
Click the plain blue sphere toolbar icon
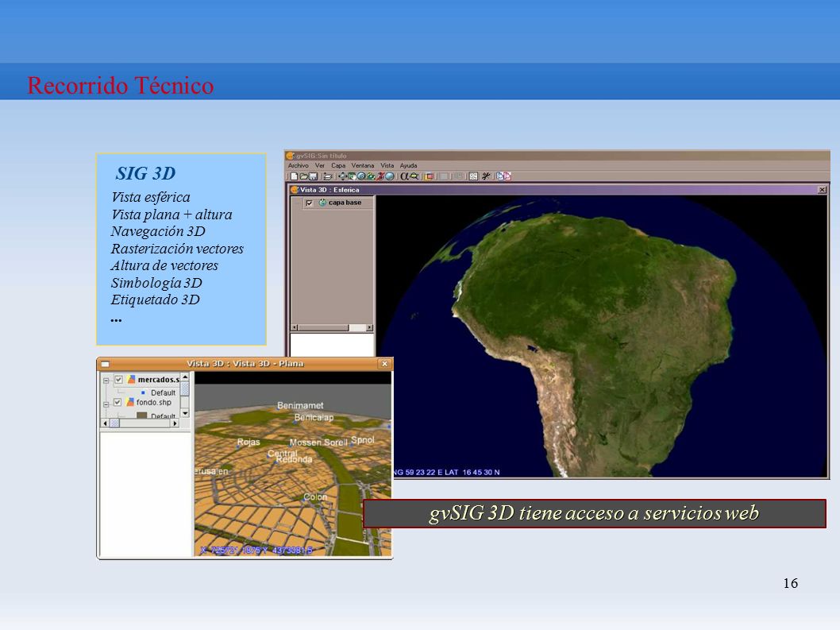tap(390, 176)
